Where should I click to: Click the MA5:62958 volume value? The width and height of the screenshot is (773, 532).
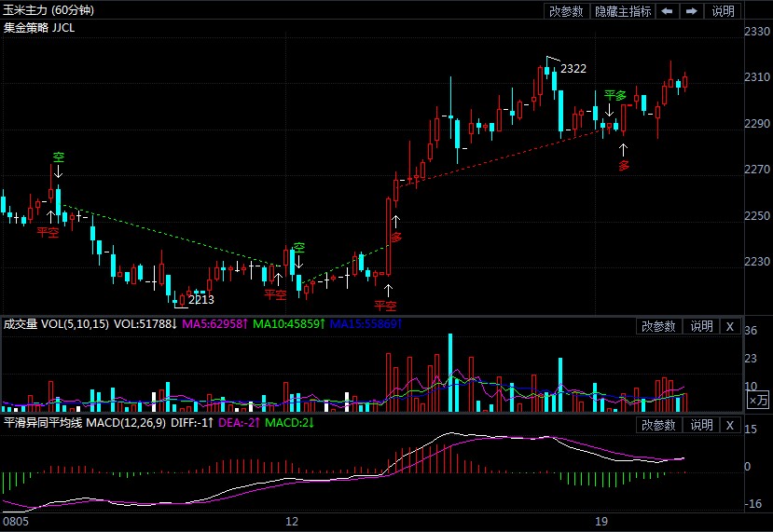215,324
